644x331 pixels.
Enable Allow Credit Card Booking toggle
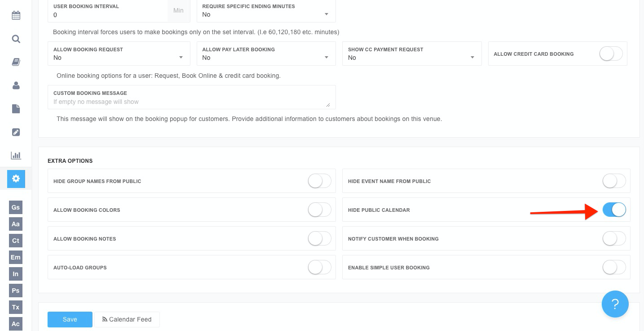611,54
